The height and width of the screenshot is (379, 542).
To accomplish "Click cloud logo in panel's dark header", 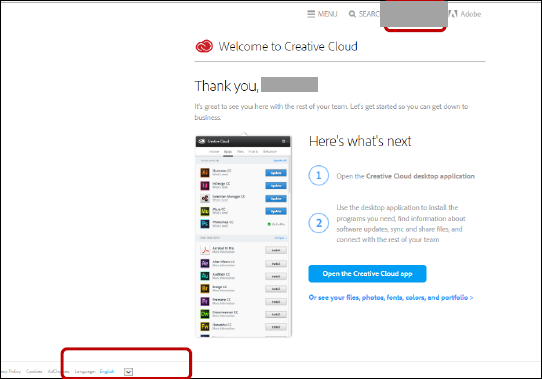I will pos(202,141).
